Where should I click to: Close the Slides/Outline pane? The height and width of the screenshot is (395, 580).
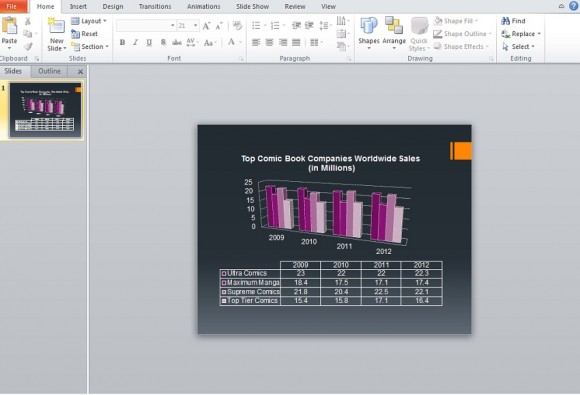click(x=80, y=72)
